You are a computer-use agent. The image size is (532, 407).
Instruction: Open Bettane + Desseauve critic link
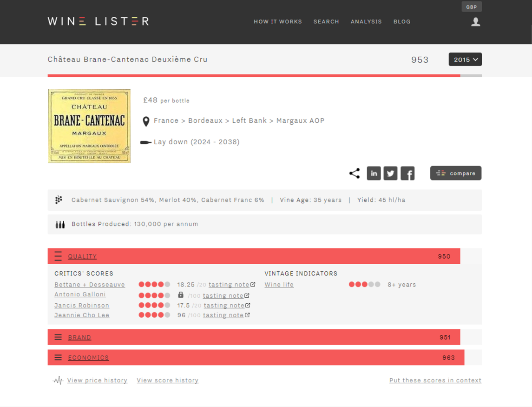coord(90,285)
